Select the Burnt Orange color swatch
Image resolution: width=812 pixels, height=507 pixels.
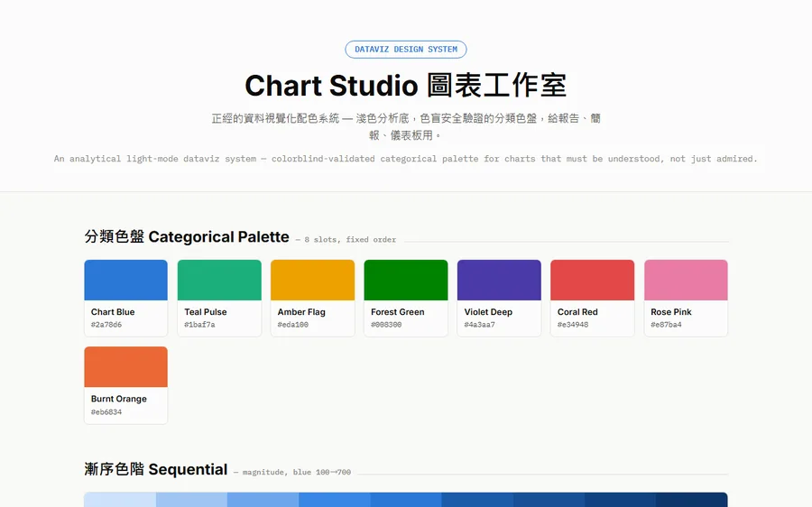point(125,366)
